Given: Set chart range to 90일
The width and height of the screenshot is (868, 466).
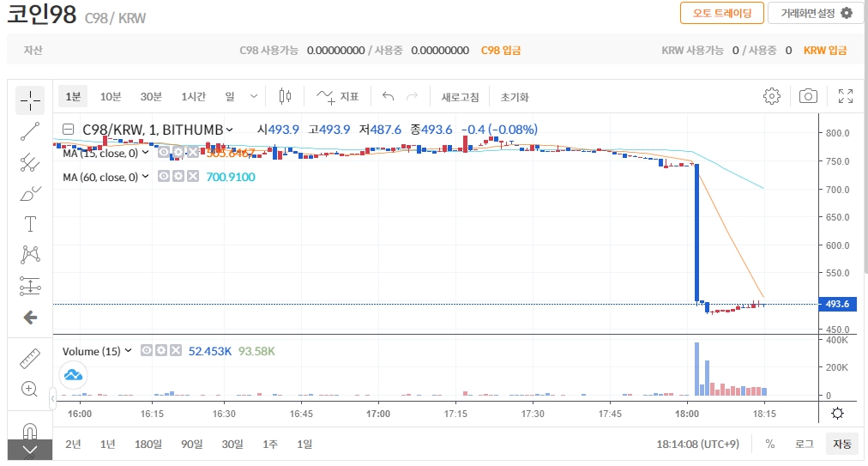Looking at the screenshot, I should 191,444.
